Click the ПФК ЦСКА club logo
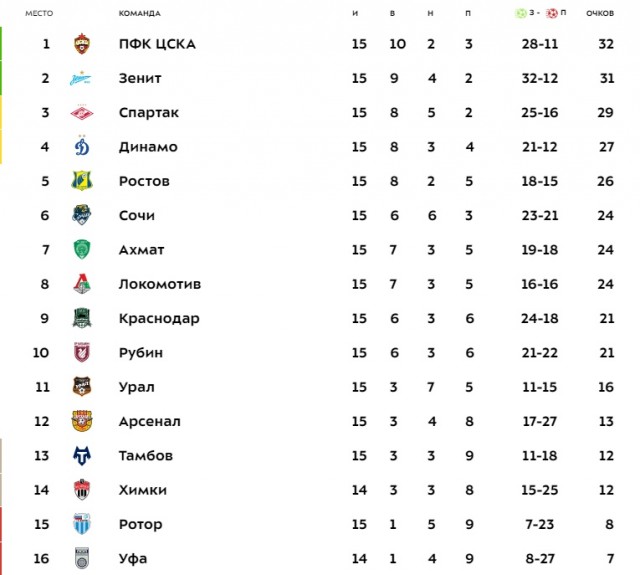Screen dimensions: 640x575 [82, 44]
